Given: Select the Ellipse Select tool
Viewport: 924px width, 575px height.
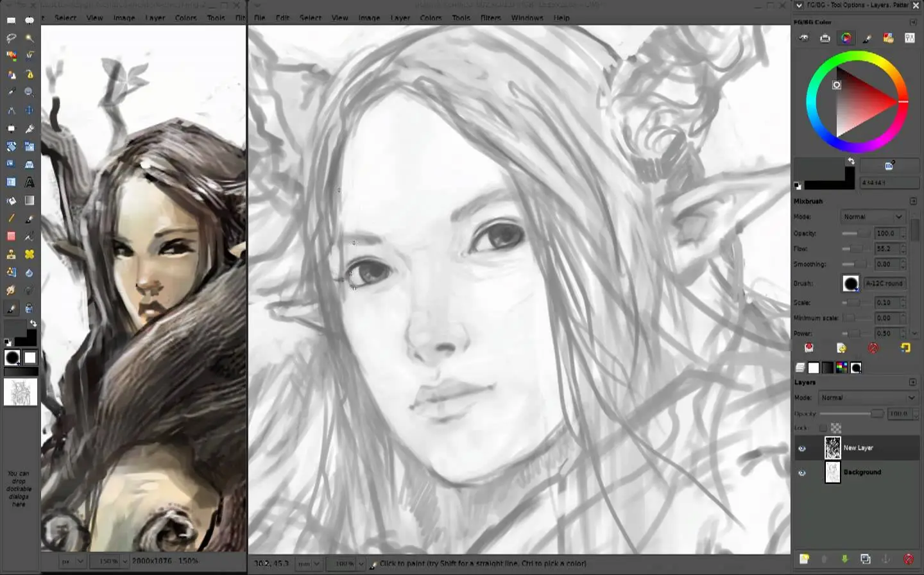Looking at the screenshot, I should pyautogui.click(x=30, y=21).
